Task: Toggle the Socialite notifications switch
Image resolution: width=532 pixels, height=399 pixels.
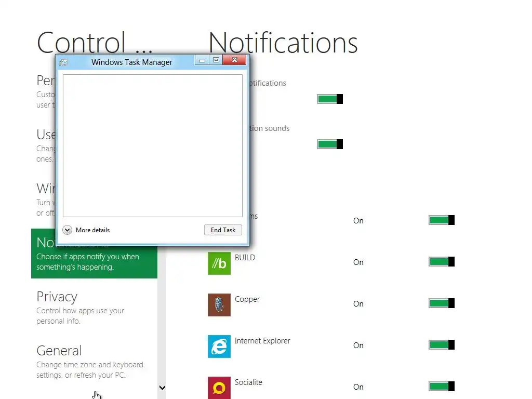Action: coord(442,386)
